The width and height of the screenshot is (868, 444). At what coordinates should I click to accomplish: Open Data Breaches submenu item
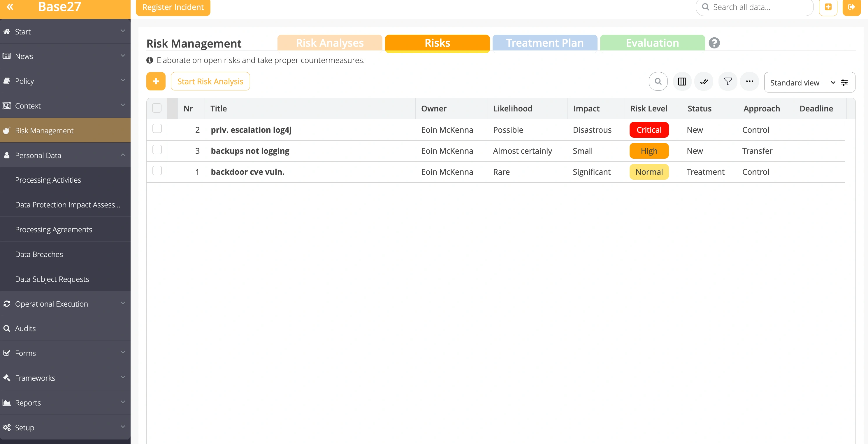coord(65,254)
